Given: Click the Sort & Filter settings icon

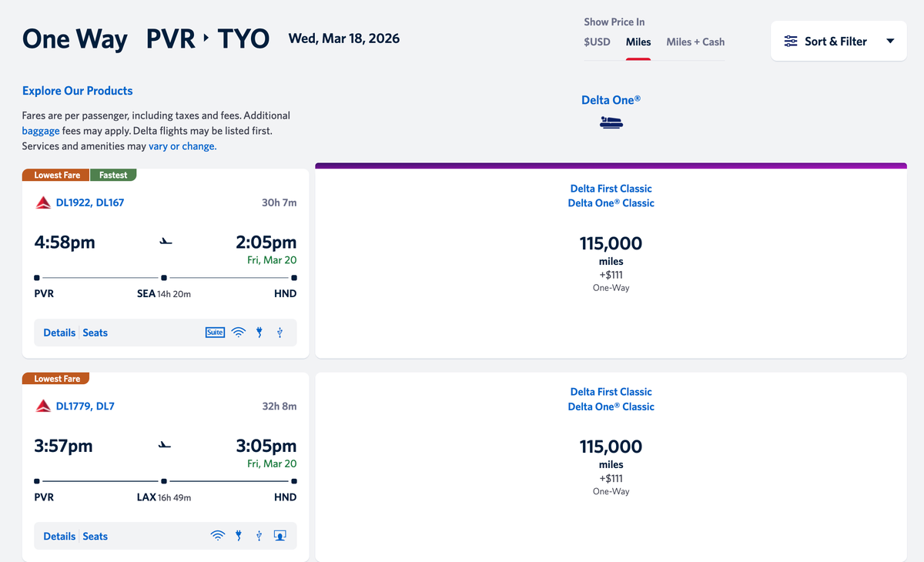Looking at the screenshot, I should [791, 41].
